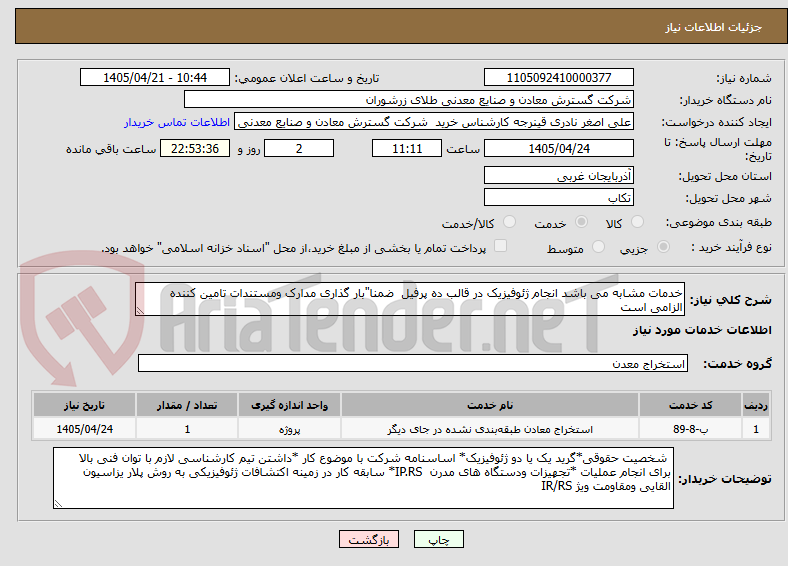Toggle the اسناد خزانه اسلامی payment checkbox

[x=500, y=246]
